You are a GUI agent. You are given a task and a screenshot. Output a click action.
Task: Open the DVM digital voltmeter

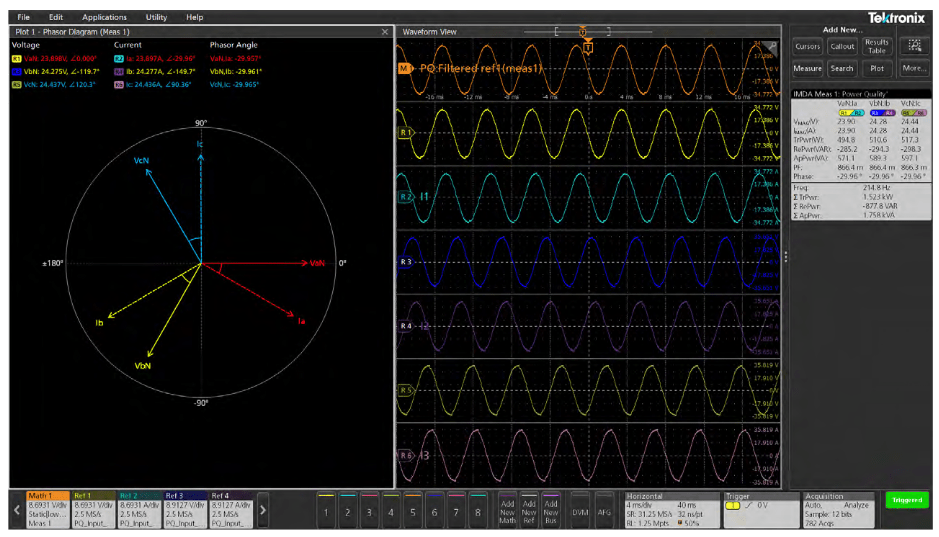click(x=581, y=510)
